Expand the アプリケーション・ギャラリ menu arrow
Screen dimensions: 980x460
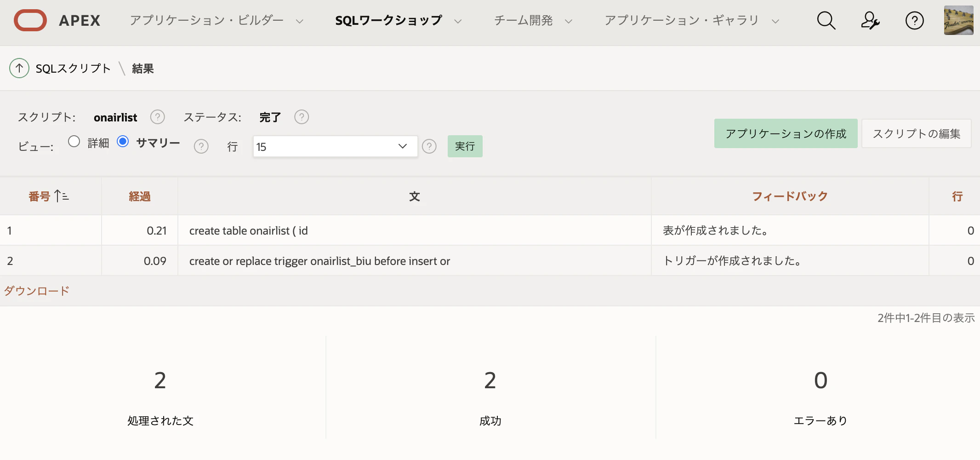(775, 21)
